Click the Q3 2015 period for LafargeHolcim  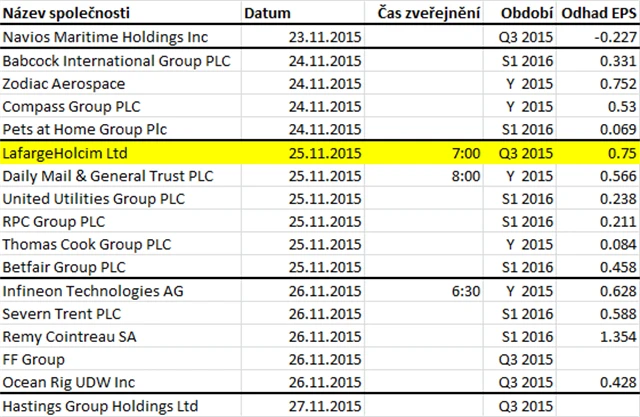pos(526,153)
